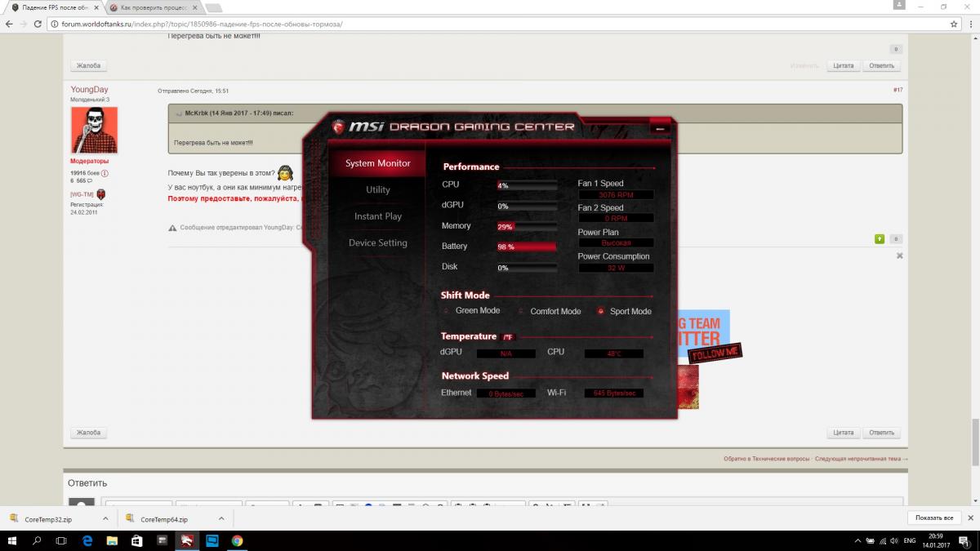Click the bottom Цитата button
The width and height of the screenshot is (980, 551).
click(x=844, y=433)
